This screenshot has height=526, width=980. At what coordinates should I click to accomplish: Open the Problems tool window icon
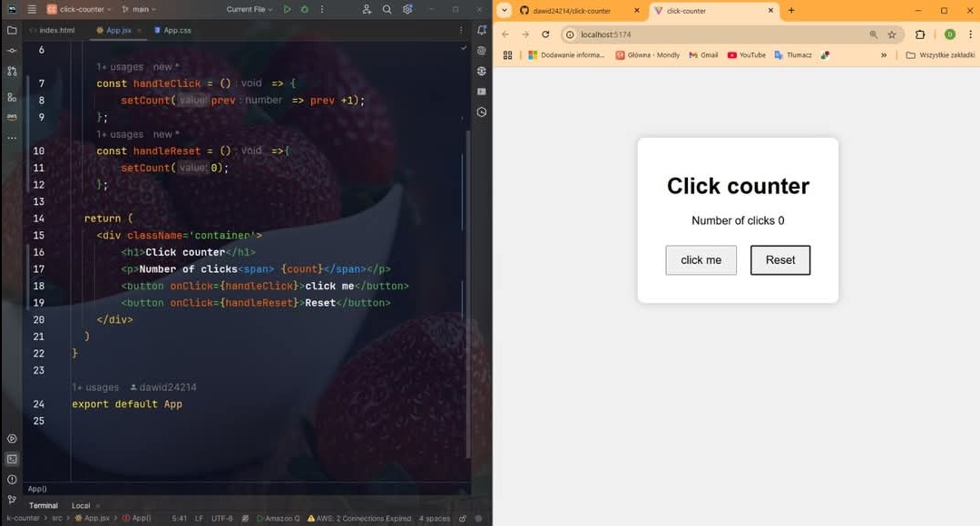pos(11,479)
